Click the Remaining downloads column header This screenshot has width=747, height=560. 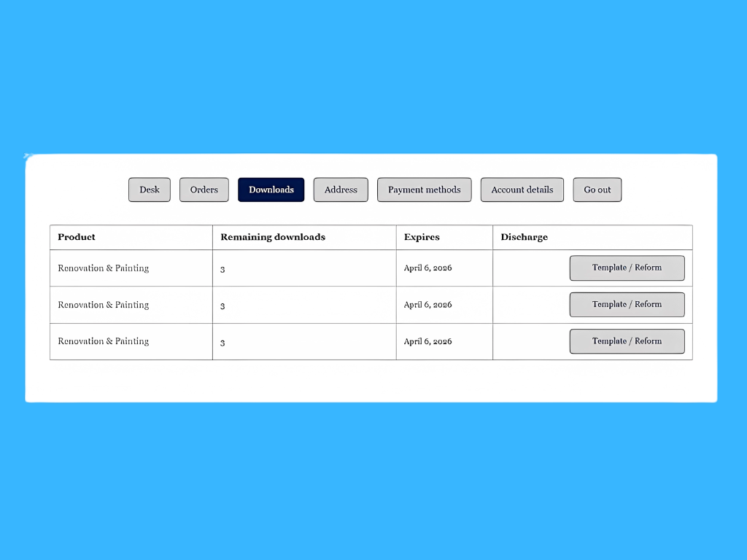(x=273, y=237)
